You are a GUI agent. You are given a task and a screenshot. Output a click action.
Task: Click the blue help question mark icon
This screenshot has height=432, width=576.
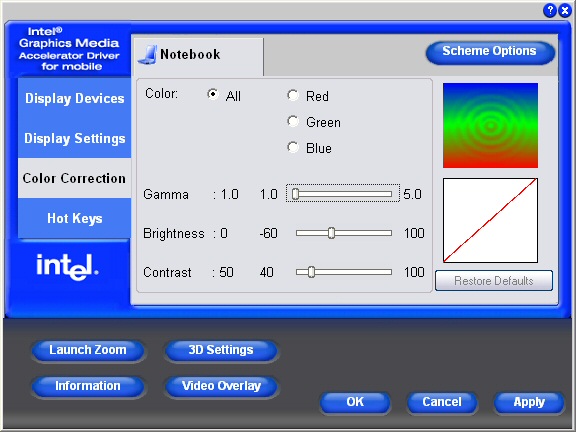[550, 10]
